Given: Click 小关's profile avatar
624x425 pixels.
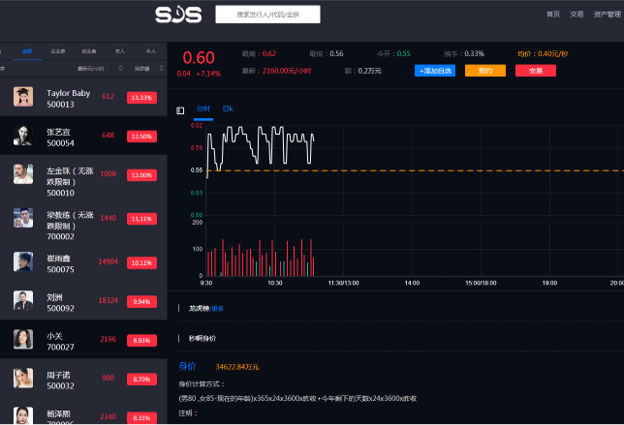Looking at the screenshot, I should tap(23, 339).
